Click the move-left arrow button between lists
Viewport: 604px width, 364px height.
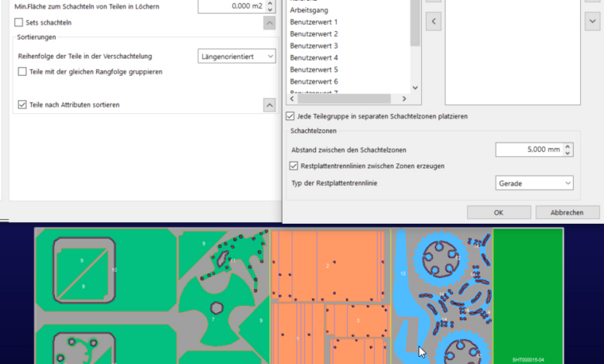pyautogui.click(x=434, y=22)
